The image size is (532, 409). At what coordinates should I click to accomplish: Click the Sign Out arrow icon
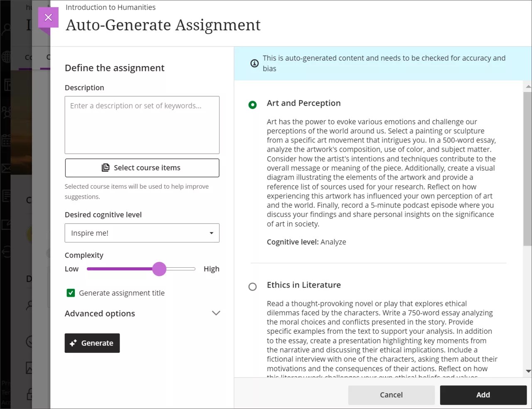tap(6, 251)
